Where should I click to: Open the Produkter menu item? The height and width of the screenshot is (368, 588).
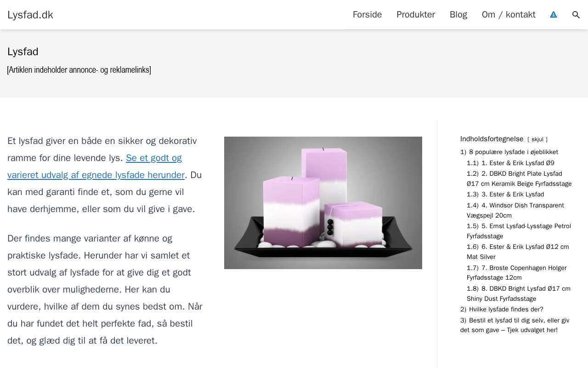416,15
